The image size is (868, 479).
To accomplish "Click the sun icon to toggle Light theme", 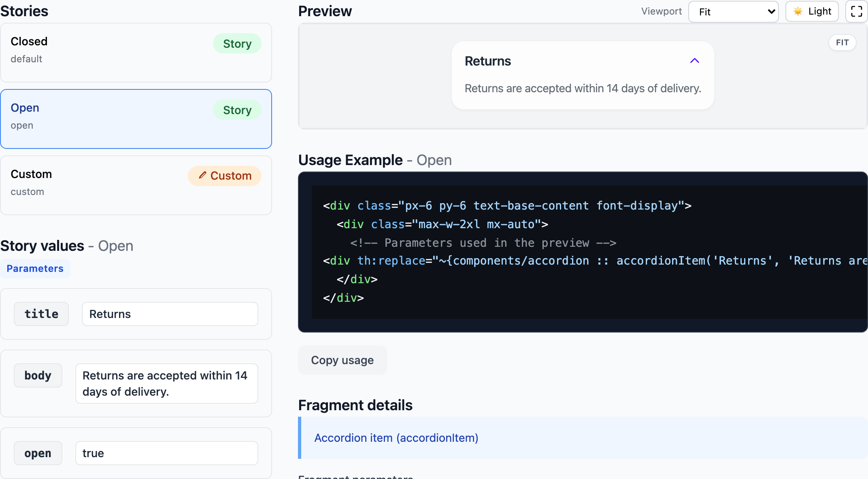I will tap(798, 11).
